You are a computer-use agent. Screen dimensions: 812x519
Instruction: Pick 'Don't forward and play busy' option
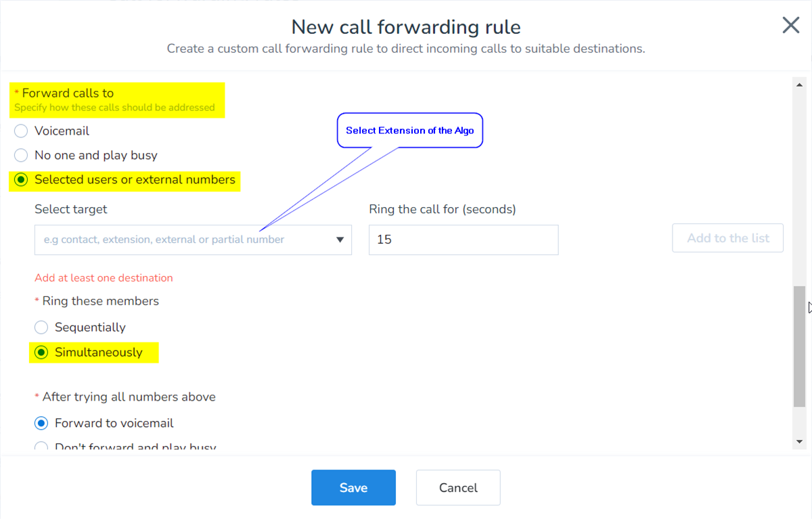(41, 447)
